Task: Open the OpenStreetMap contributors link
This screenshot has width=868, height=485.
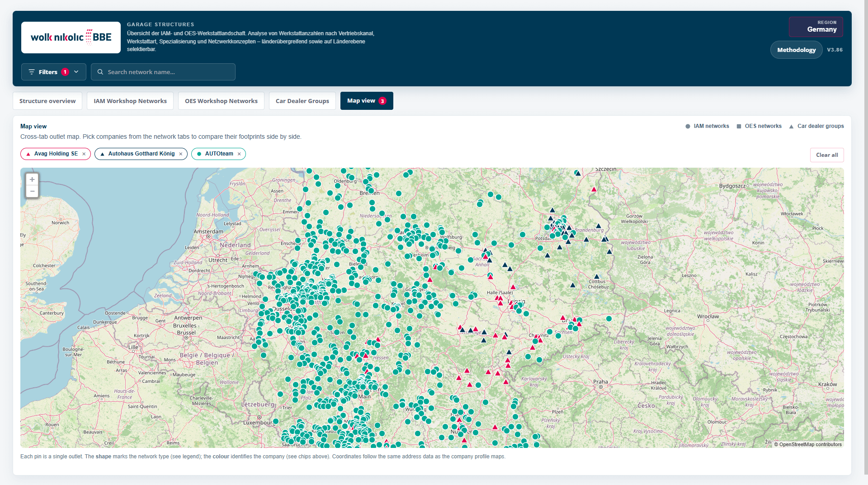Action: tap(810, 444)
